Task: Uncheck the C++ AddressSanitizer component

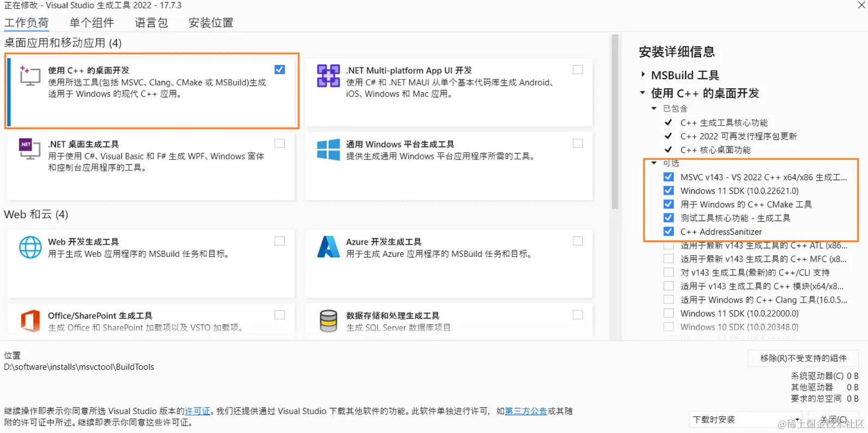Action: click(669, 231)
